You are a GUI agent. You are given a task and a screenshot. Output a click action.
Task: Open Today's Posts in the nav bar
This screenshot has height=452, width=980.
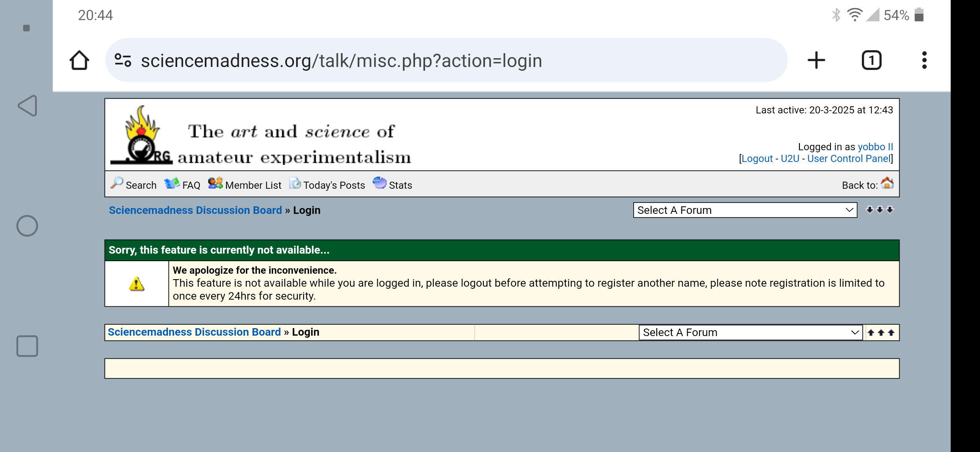[328, 185]
